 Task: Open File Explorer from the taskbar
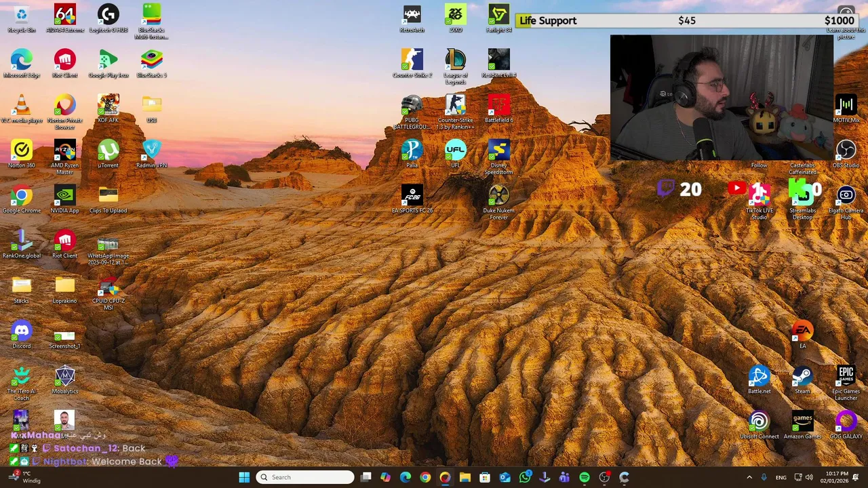pos(465,477)
